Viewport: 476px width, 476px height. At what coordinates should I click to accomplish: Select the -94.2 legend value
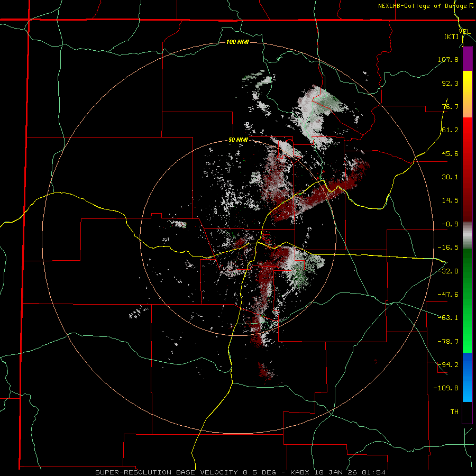[448, 365]
